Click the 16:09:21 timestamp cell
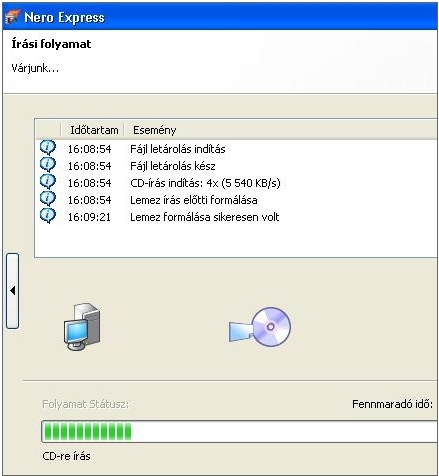 (x=89, y=217)
